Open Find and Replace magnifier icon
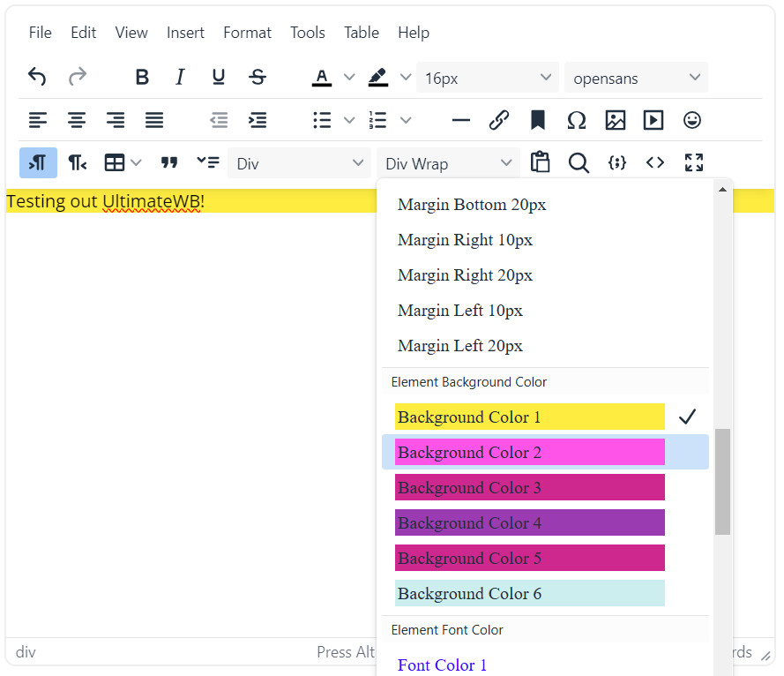The image size is (784, 676). pyautogui.click(x=579, y=163)
